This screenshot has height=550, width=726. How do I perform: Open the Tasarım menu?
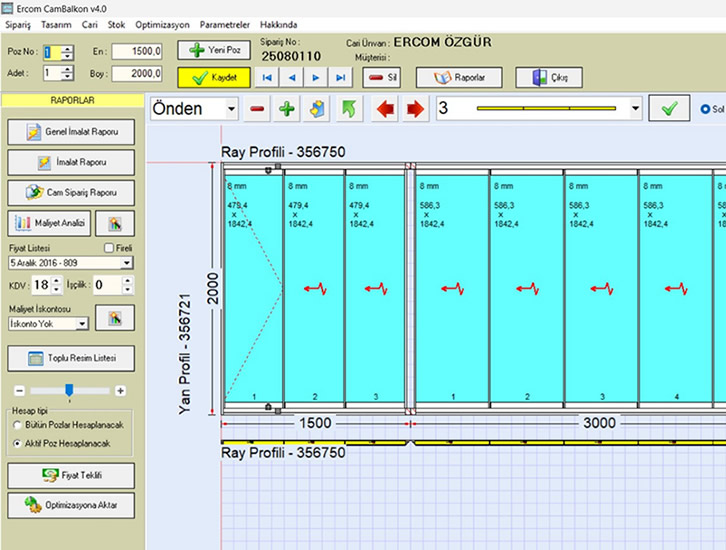coord(57,23)
